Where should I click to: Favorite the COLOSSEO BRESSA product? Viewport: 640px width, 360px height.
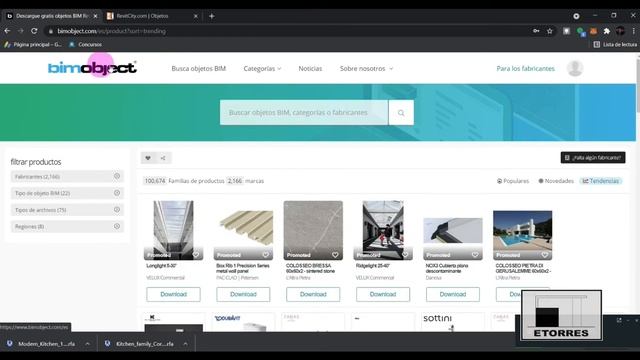pos(335,255)
